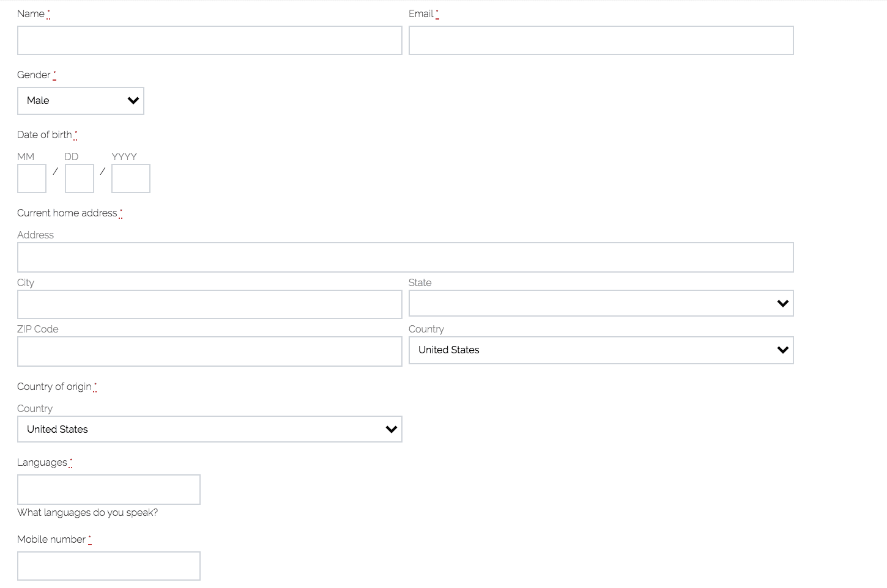Open the home address Country dropdown
The height and width of the screenshot is (588, 887).
pyautogui.click(x=601, y=350)
